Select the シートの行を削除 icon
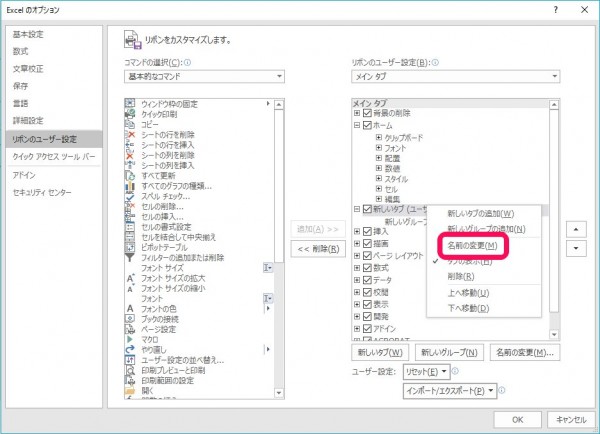The width and height of the screenshot is (600, 434). pyautogui.click(x=130, y=134)
